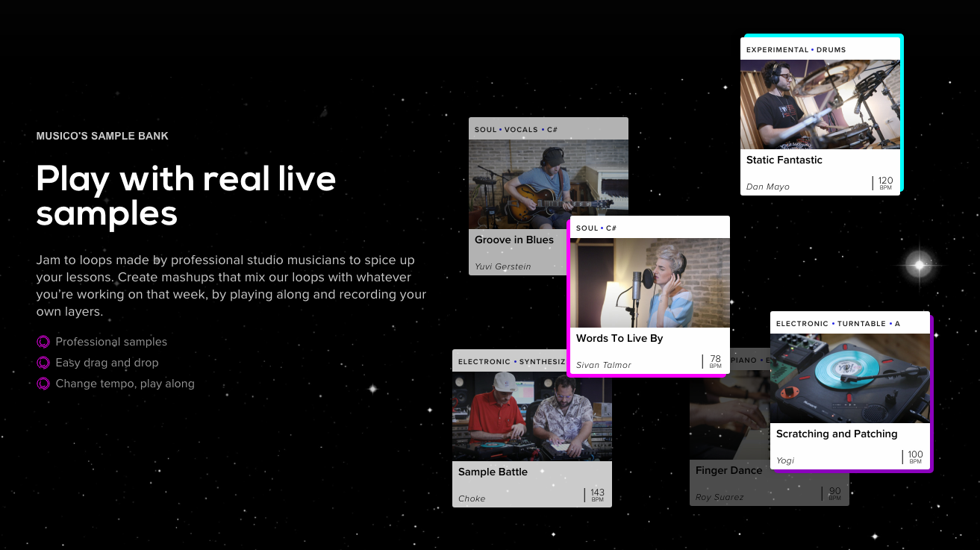Click the Finger Dance title

(729, 470)
